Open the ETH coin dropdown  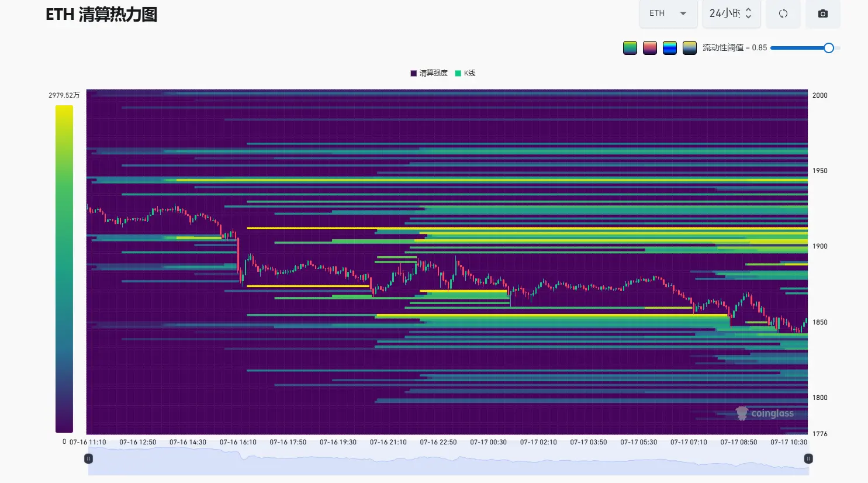tap(669, 13)
